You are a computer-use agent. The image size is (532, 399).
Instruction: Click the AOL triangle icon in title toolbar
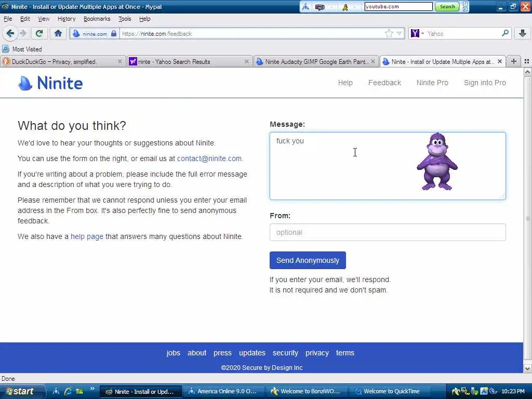pos(305,6)
